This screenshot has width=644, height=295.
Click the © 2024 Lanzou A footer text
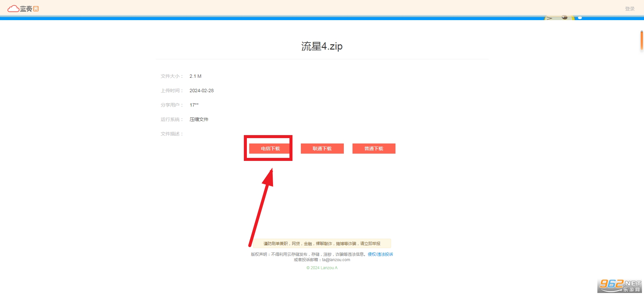(x=322, y=268)
